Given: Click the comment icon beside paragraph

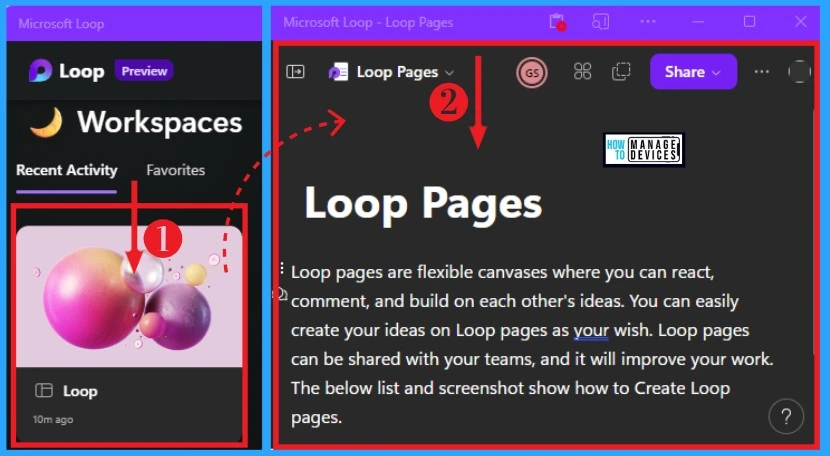Looking at the screenshot, I should pos(283,293).
